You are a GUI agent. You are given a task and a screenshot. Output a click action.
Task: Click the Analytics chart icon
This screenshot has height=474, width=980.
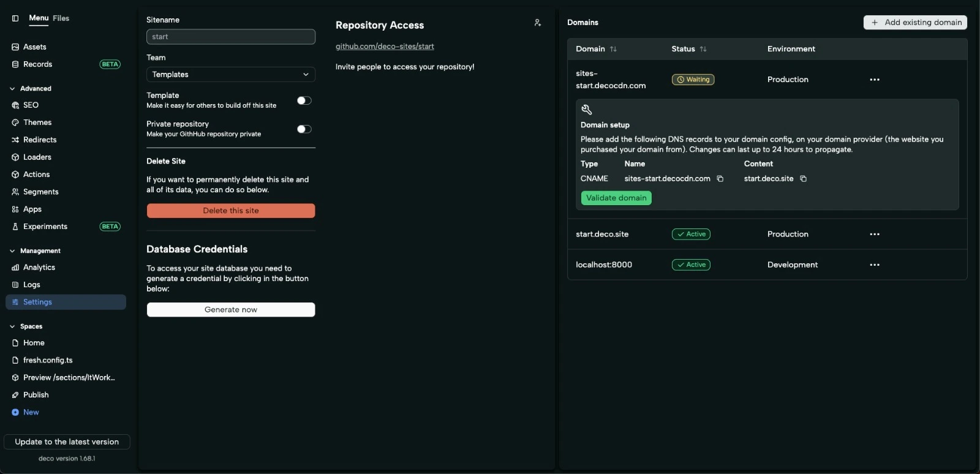(15, 268)
